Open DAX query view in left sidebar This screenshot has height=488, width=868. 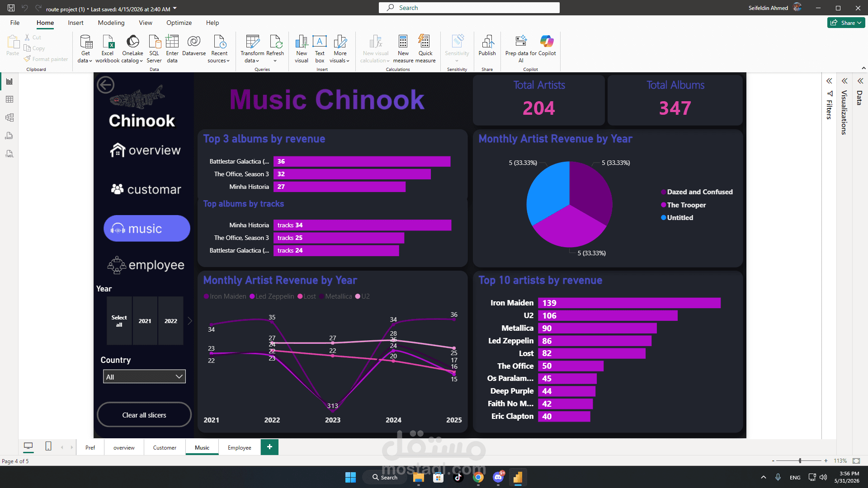pos(9,136)
